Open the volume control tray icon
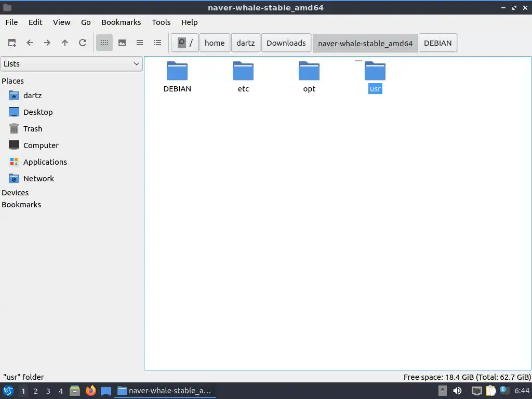The height and width of the screenshot is (399, 532). (x=457, y=391)
